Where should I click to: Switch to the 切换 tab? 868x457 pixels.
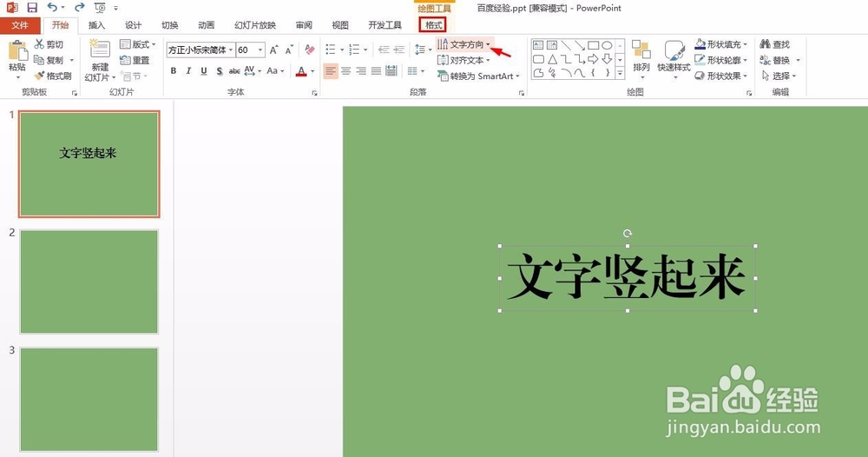tap(169, 25)
